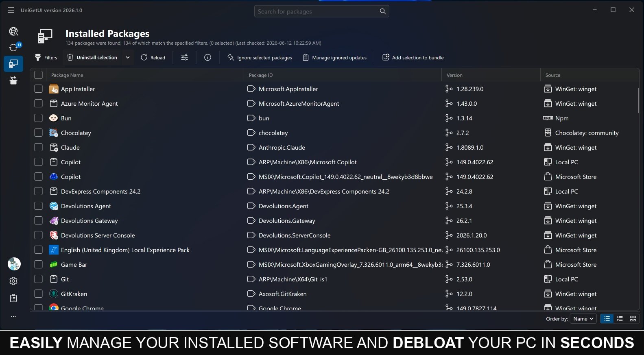Open Manage ignored updates
644x355 pixels.
click(335, 57)
